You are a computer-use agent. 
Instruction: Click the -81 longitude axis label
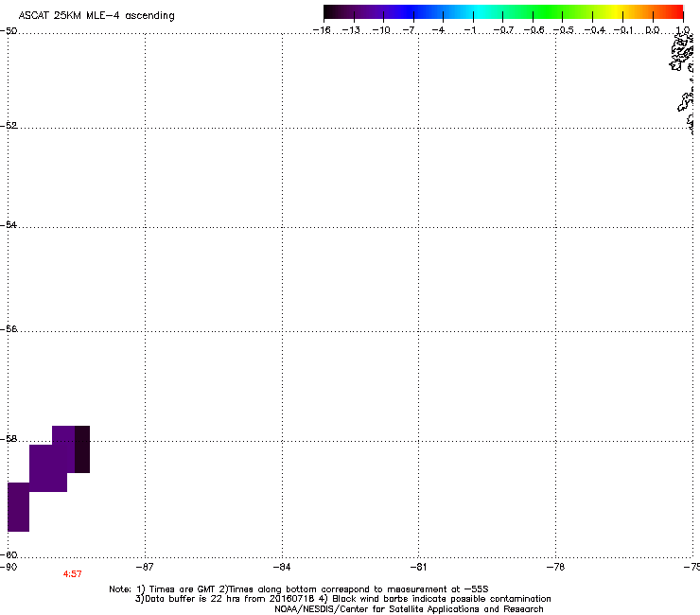point(418,567)
